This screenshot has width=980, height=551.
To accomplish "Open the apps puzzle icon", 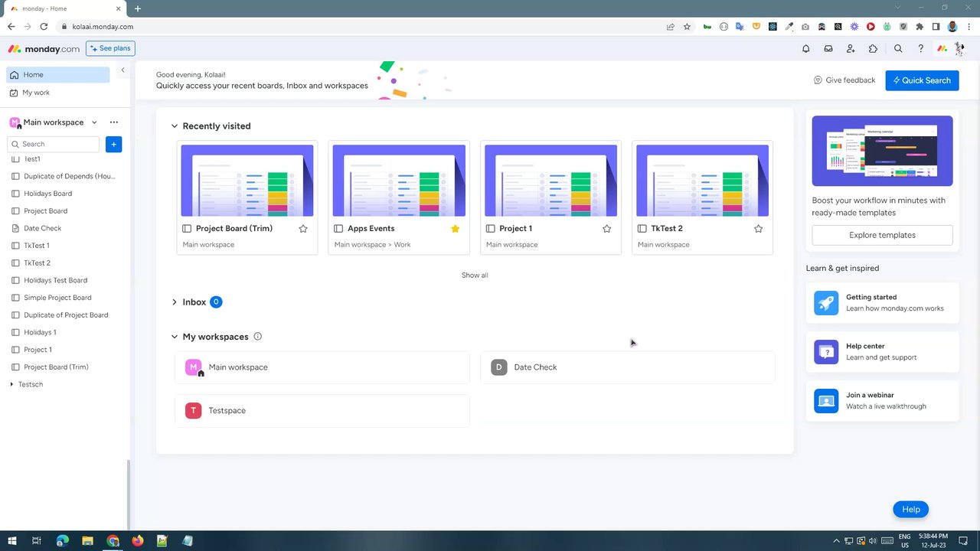I will 873,48.
